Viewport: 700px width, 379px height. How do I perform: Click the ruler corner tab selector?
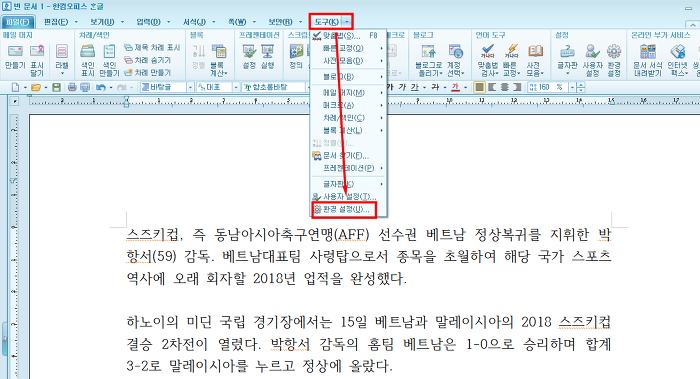click(x=15, y=102)
